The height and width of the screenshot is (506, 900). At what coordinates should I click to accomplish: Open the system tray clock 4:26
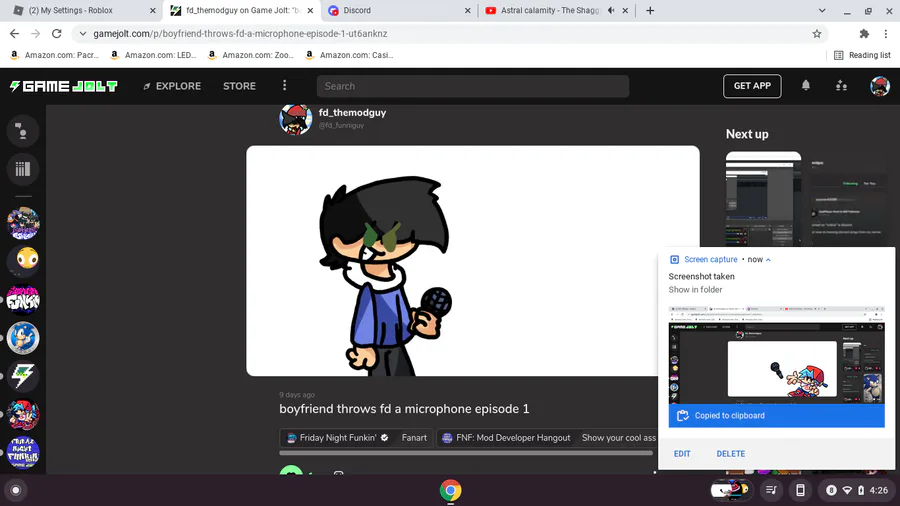[x=879, y=491]
